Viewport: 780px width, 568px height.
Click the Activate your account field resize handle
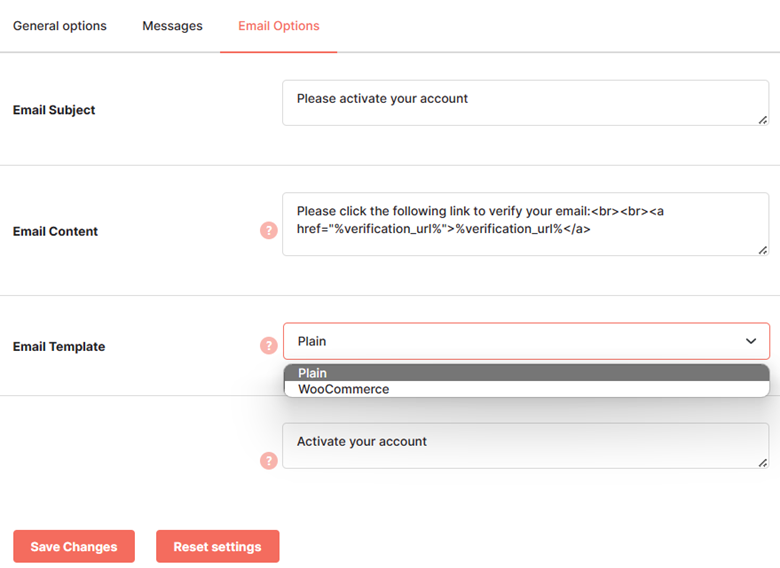click(763, 463)
